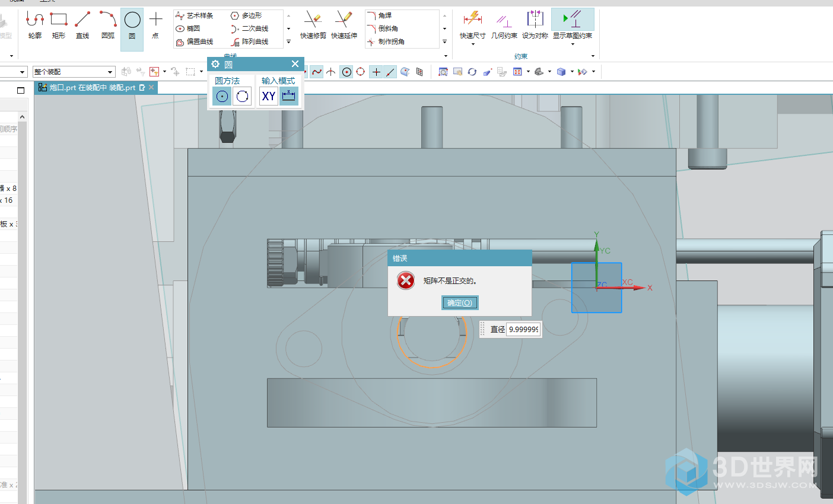Open the 整个装配 selection scope dropdown
The image size is (833, 504).
click(x=74, y=72)
